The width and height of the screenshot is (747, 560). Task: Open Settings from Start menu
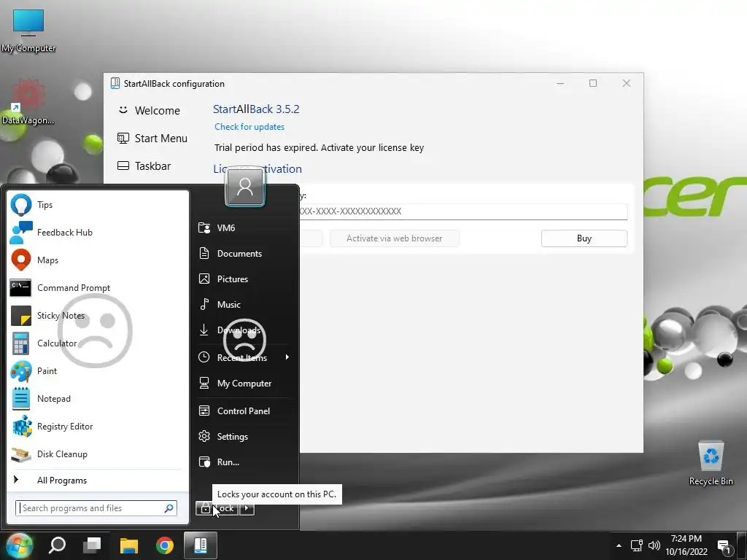244,436
